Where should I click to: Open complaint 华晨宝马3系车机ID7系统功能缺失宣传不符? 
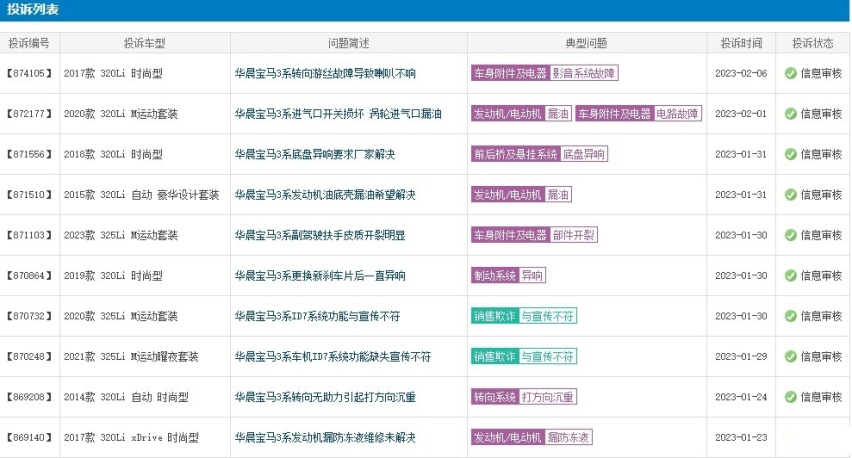(x=333, y=356)
